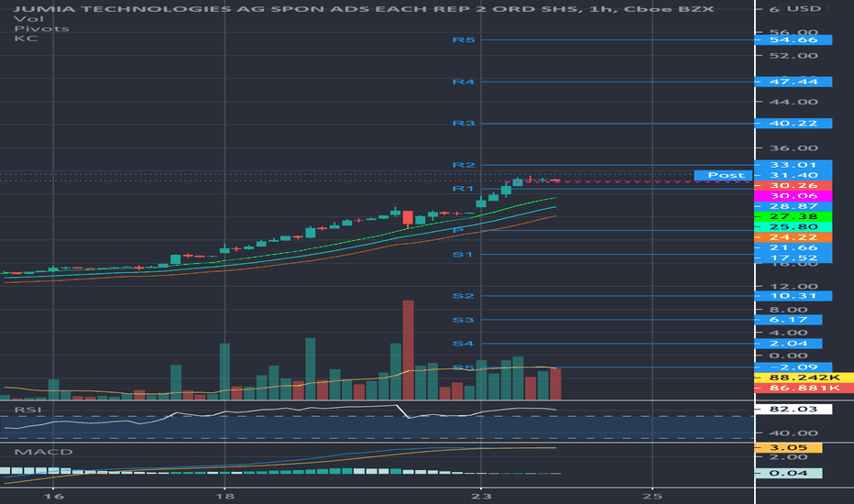Click the magenta 30.06 price label
The image size is (854, 504).
click(793, 195)
